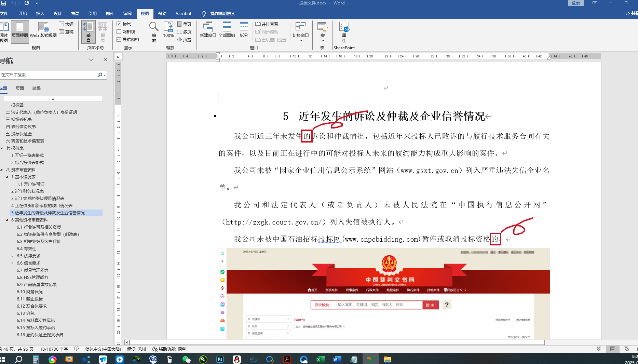Collapse the 1 基本情况表 heading
638x364 pixels.
(7, 177)
